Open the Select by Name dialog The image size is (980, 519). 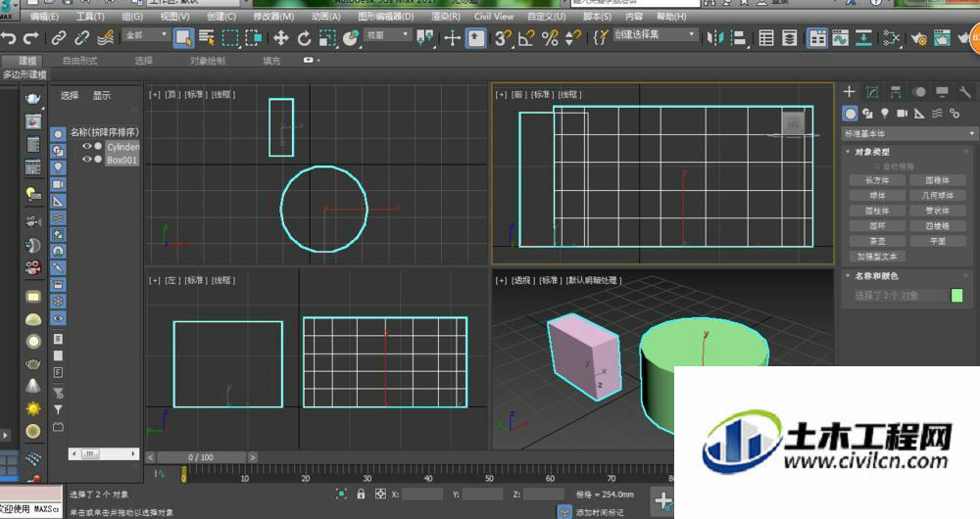pos(207,38)
